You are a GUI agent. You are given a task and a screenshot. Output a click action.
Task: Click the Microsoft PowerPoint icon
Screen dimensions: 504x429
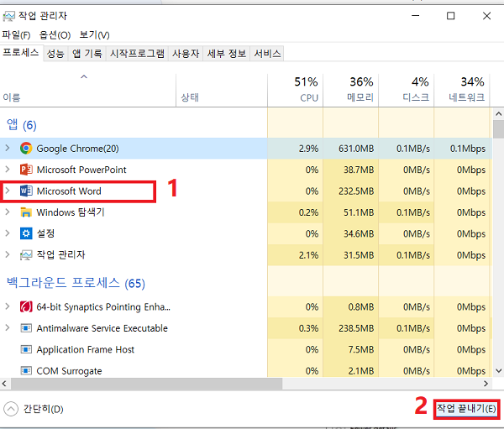click(26, 170)
